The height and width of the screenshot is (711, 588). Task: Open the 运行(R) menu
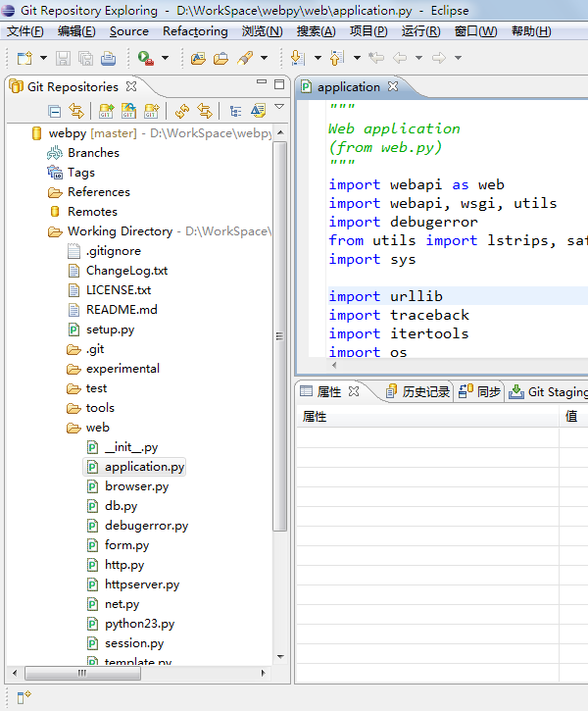coord(420,31)
